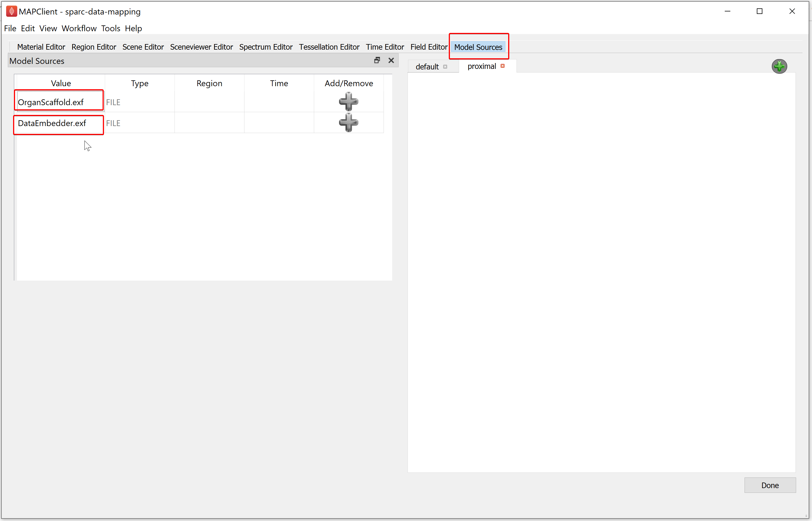
Task: Click FILE type in OrganScaffold.exf row
Action: (x=140, y=102)
